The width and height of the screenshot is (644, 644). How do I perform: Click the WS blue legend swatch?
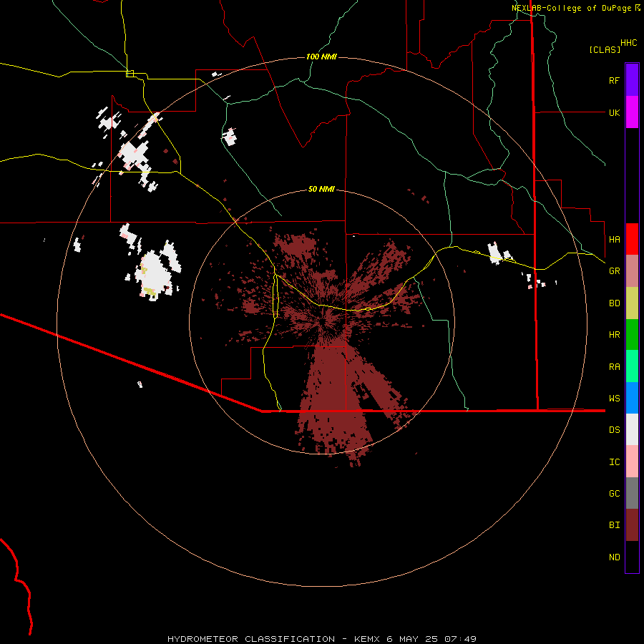pos(632,398)
